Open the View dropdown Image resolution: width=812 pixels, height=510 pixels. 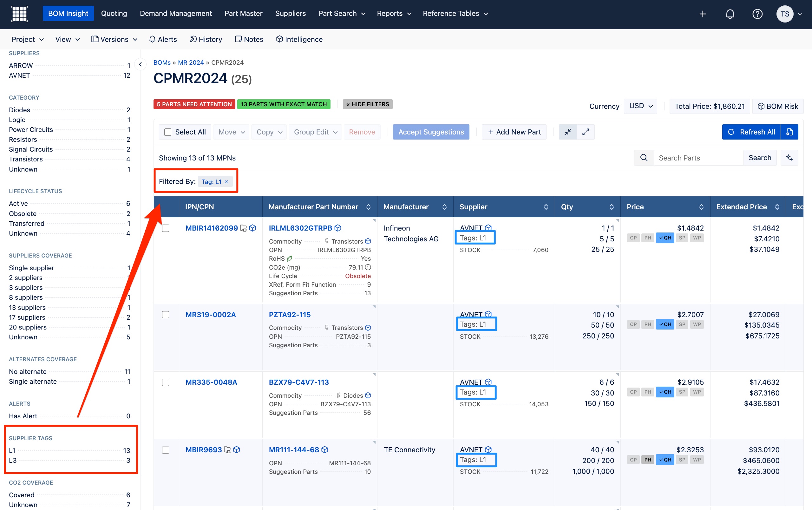click(x=68, y=39)
